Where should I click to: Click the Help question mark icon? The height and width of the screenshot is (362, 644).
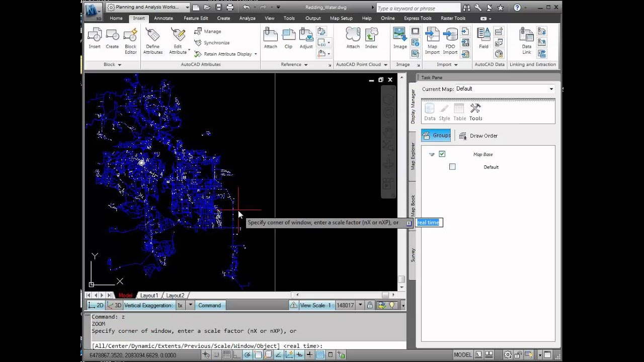517,8
